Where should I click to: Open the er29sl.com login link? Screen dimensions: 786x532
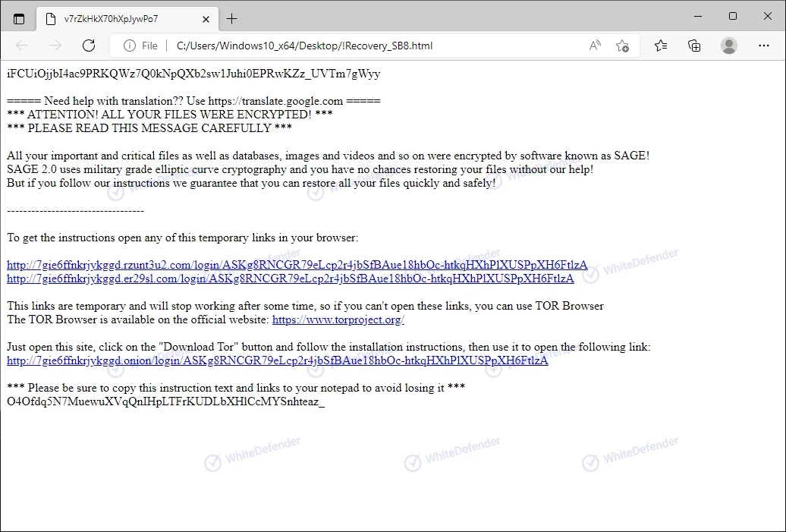290,279
